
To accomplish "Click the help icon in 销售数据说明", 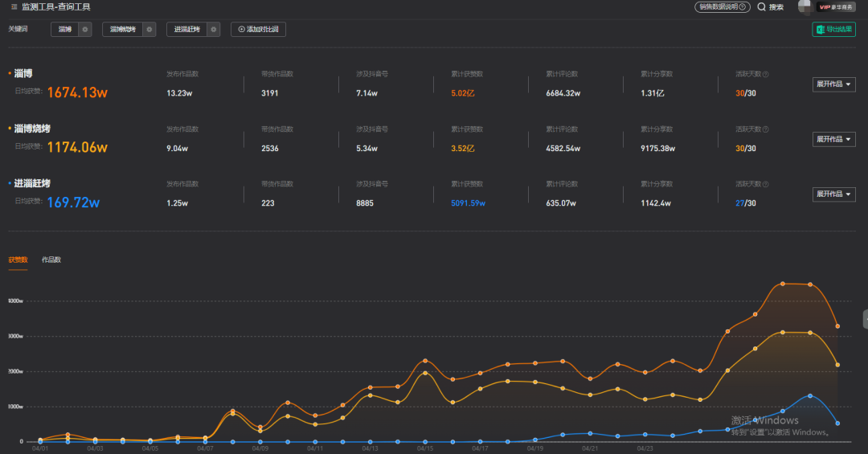I will point(743,6).
